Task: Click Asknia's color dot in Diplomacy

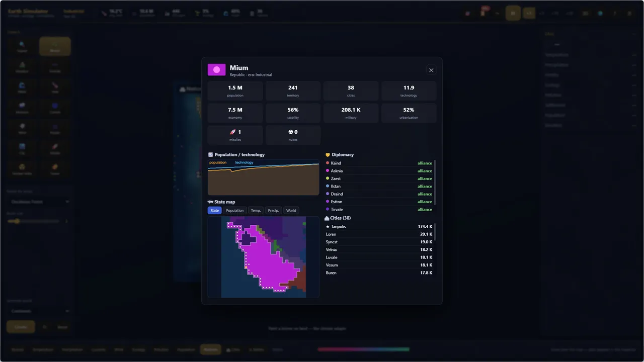Action: 328,171
